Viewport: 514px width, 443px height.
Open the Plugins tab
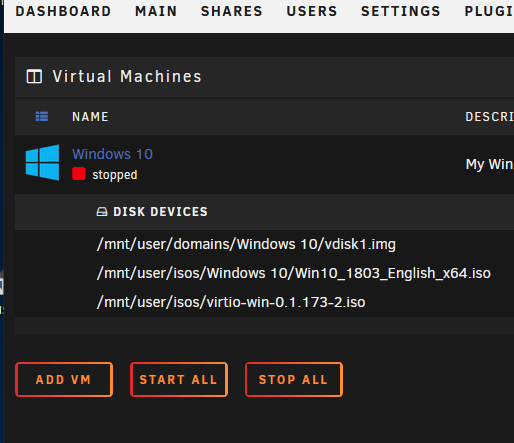489,11
